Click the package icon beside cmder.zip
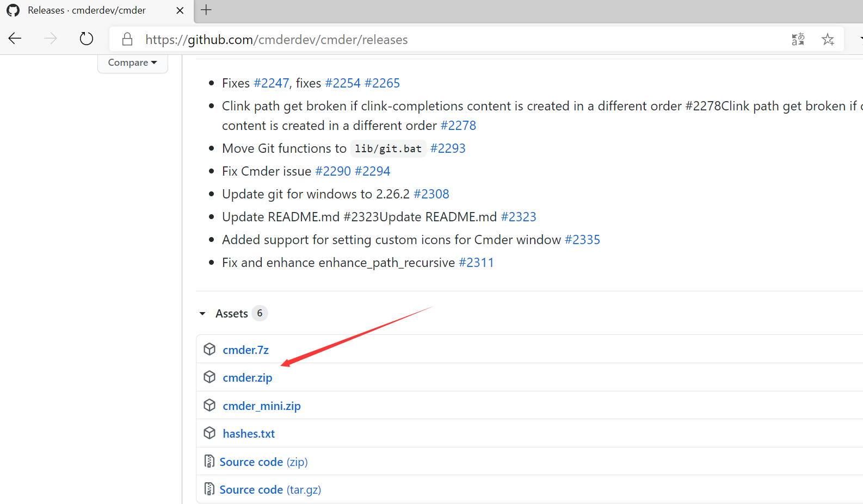 click(209, 377)
